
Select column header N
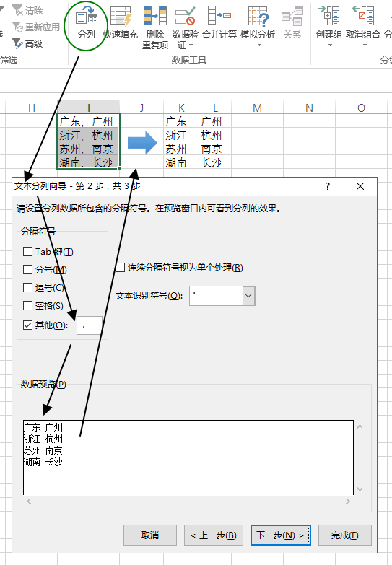pos(309,108)
